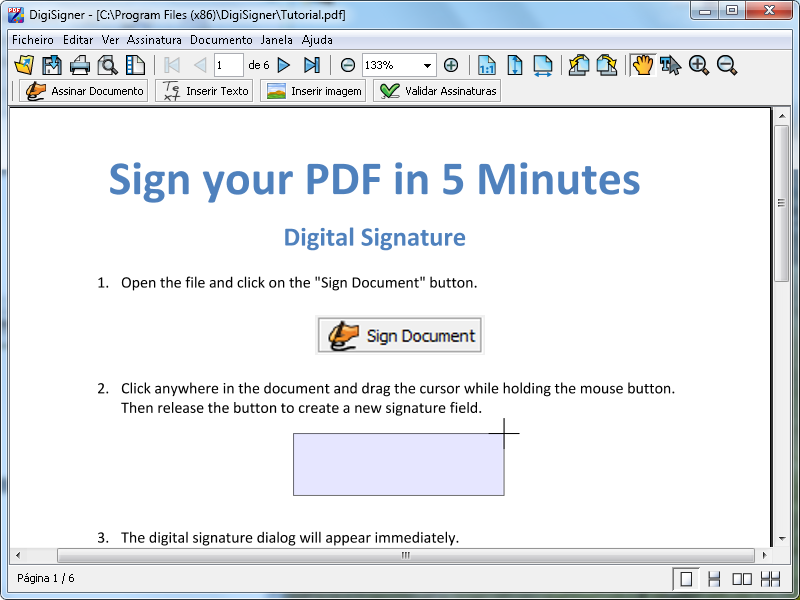Activate the hand pan tool
Image resolution: width=800 pixels, height=600 pixels.
(642, 65)
